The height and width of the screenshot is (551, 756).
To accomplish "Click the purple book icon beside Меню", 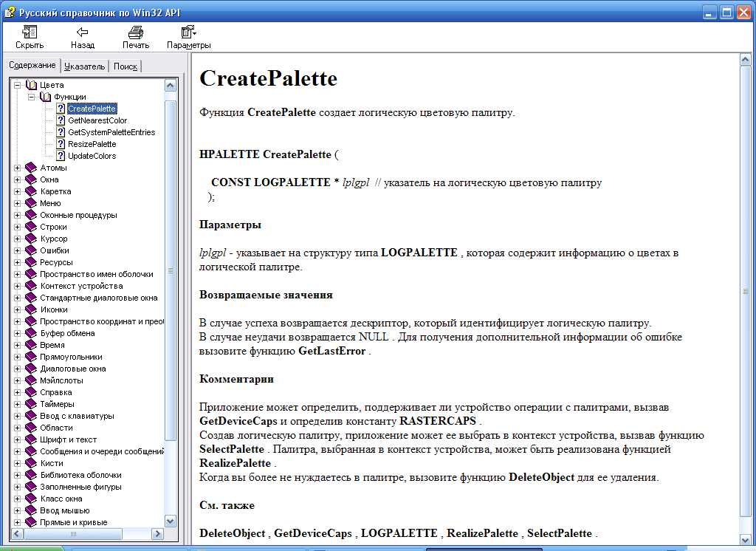I will point(31,203).
